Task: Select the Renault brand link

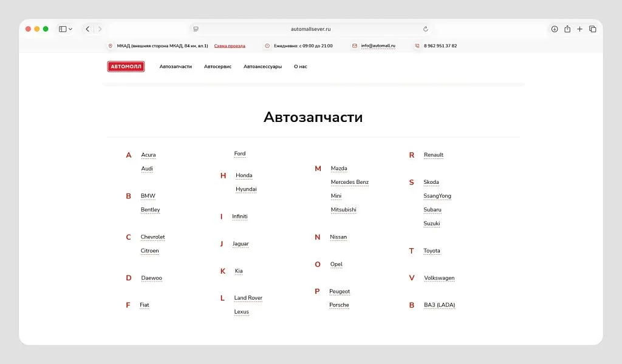Action: point(434,155)
